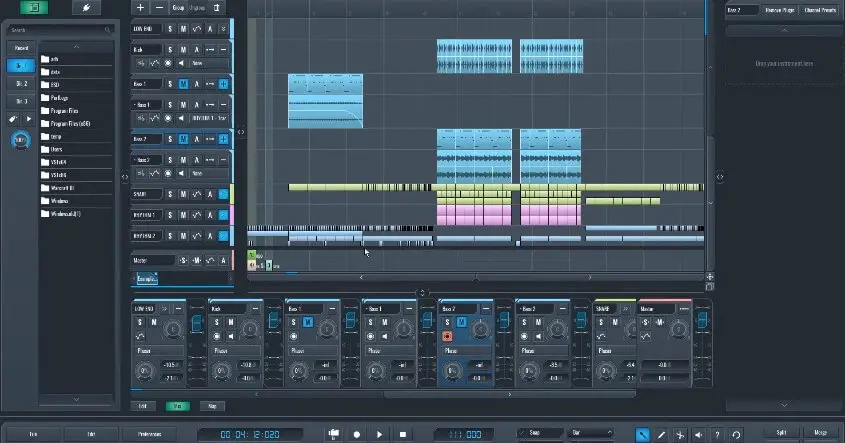The image size is (845, 443).
Task: Click automation icon in LOW END mixer strip
Action: point(140,336)
